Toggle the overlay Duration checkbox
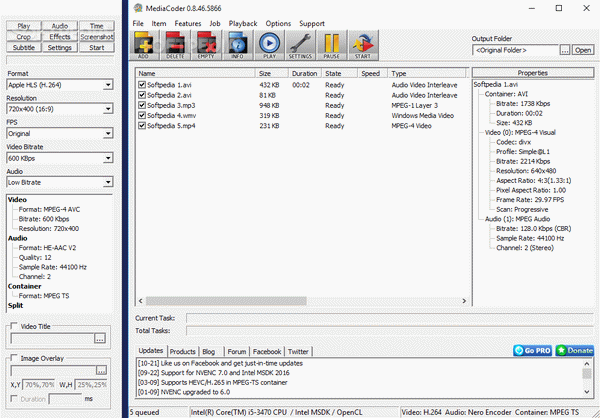This screenshot has height=418, width=600. coord(14,399)
